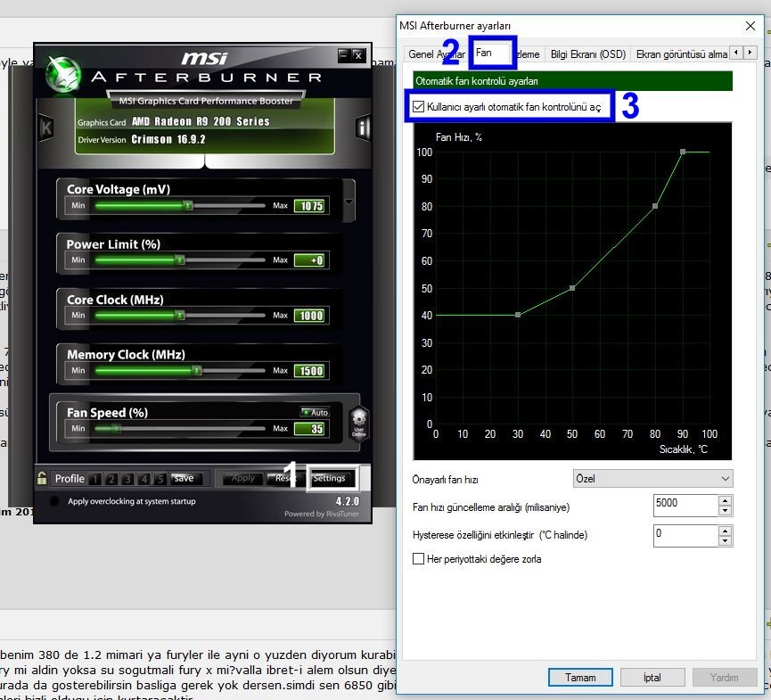Select profile slot 5
The height and width of the screenshot is (700, 771).
160,479
